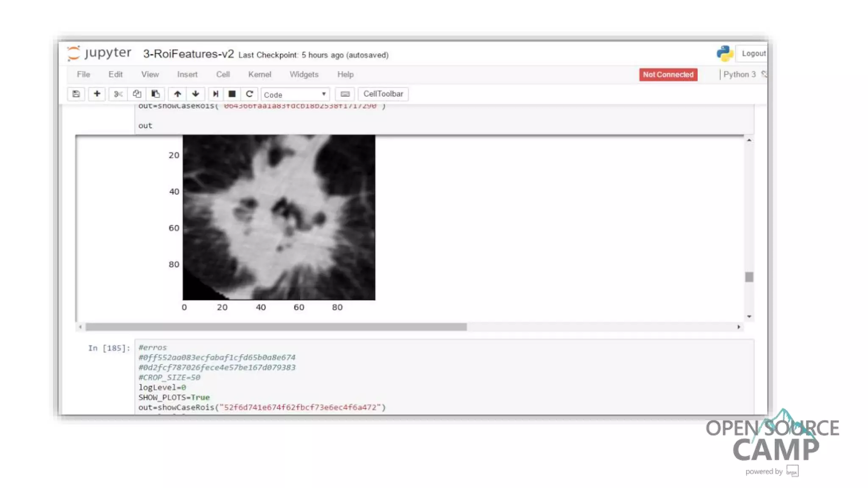The image size is (868, 488).
Task: Move selected cell up arrow
Action: coord(178,94)
